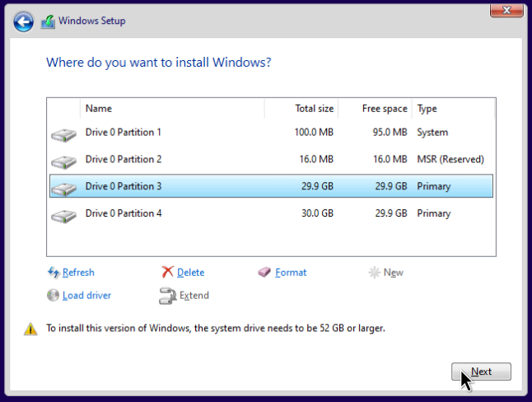The height and width of the screenshot is (402, 532).
Task: Click the yellow warning triangle icon
Action: (x=30, y=329)
